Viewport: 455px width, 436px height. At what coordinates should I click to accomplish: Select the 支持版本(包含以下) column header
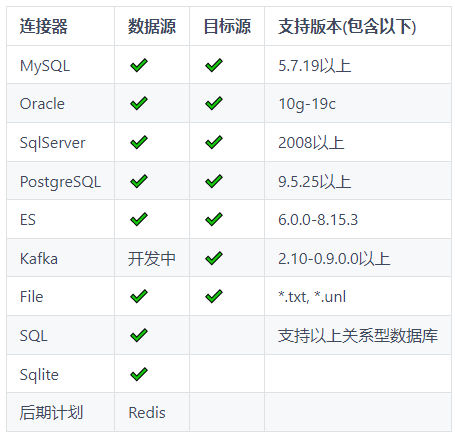(x=347, y=26)
